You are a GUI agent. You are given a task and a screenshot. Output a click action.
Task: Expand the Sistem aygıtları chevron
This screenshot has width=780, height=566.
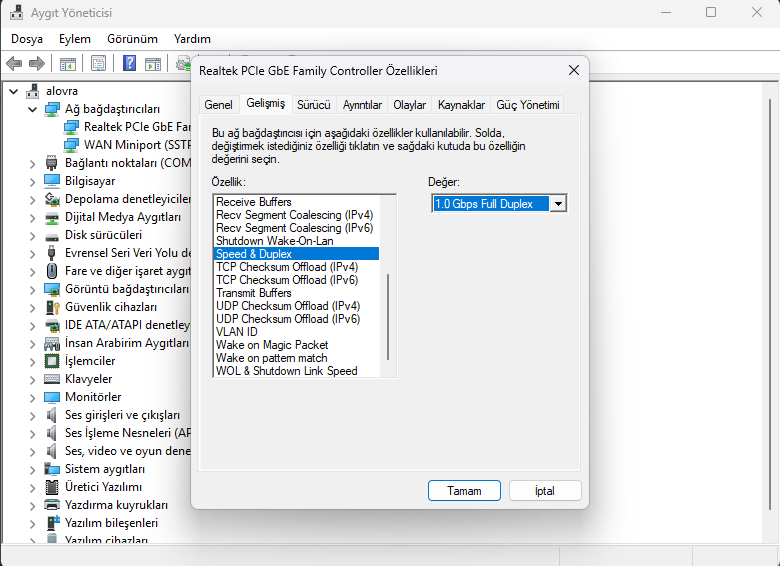coord(33,470)
